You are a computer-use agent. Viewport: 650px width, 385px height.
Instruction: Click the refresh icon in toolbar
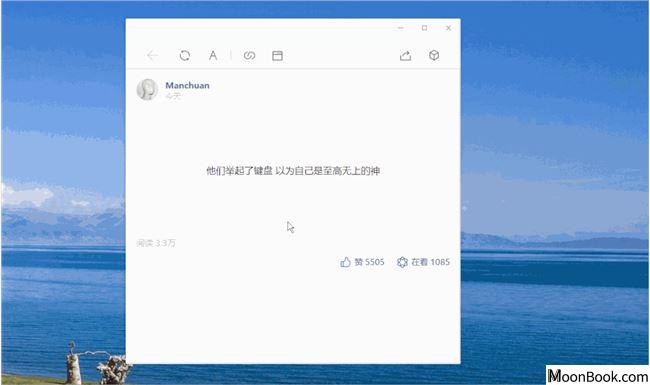coord(184,56)
